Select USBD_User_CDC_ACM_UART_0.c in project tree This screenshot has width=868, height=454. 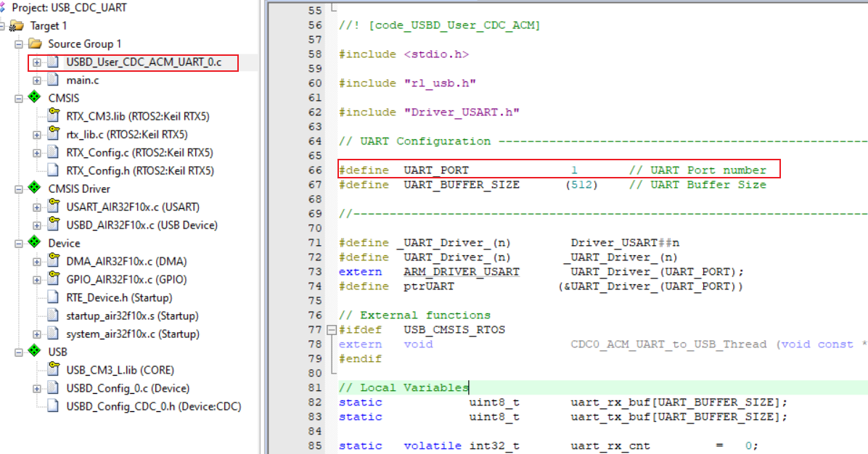(x=144, y=62)
